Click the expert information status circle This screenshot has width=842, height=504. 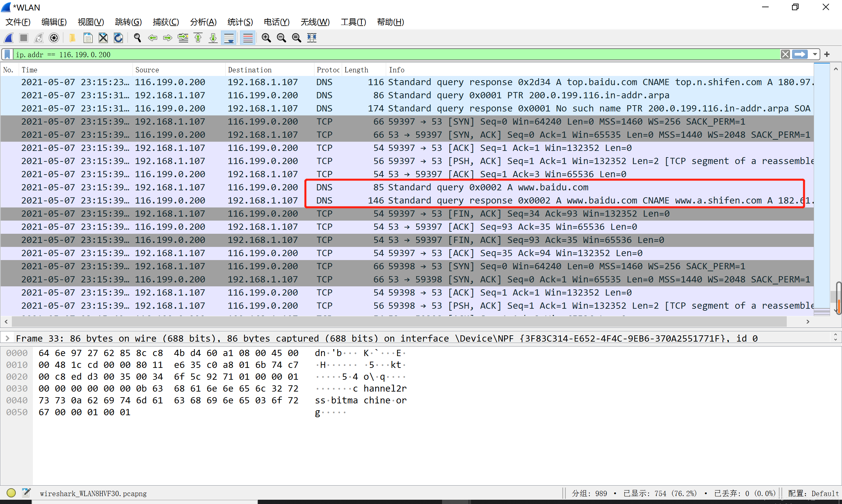(11, 493)
